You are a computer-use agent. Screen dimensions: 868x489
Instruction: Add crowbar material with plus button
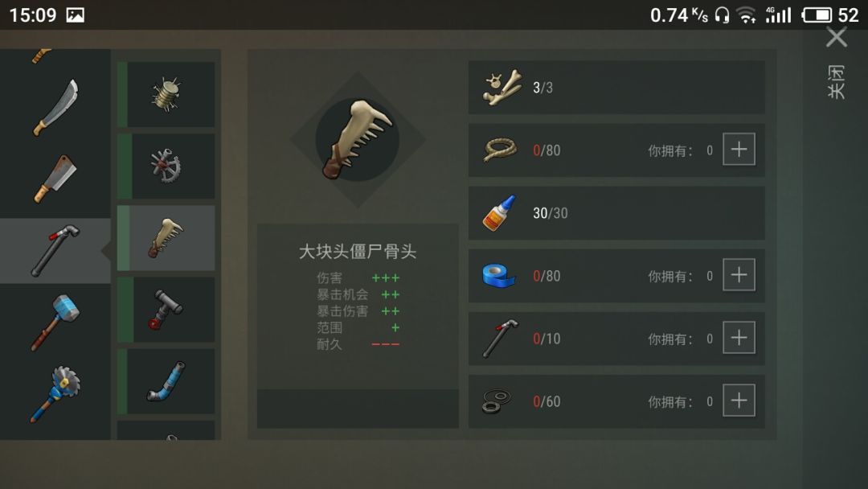tap(739, 338)
